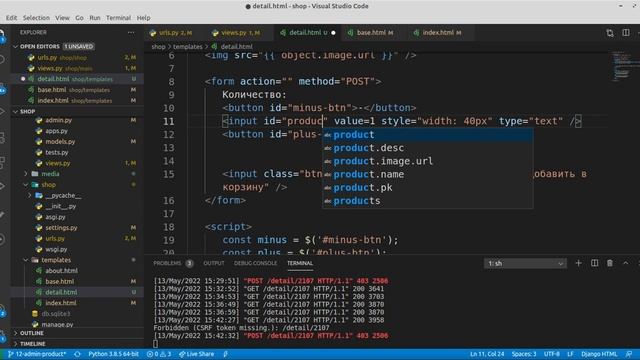This screenshot has width=640, height=360.
Task: Expand the Timeline section
Action: 16,344
